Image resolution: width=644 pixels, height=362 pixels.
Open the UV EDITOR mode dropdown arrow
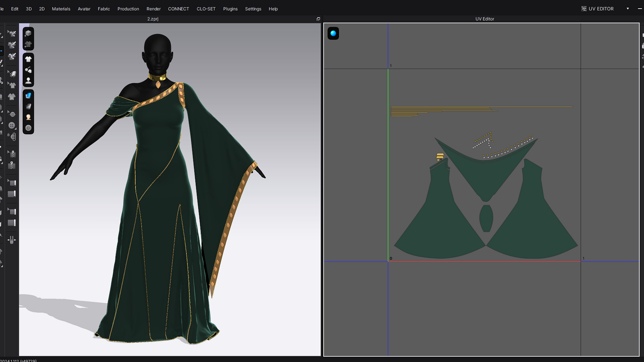[628, 9]
